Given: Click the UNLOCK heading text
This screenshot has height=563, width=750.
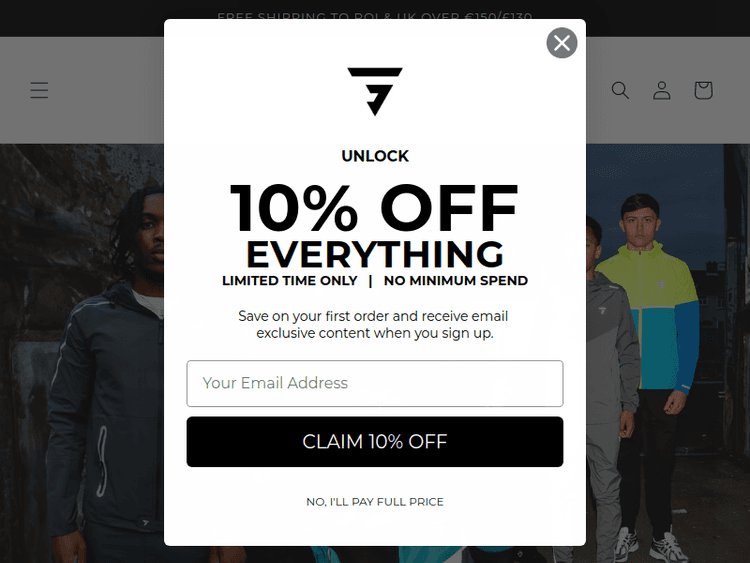Looking at the screenshot, I should click(x=375, y=156).
